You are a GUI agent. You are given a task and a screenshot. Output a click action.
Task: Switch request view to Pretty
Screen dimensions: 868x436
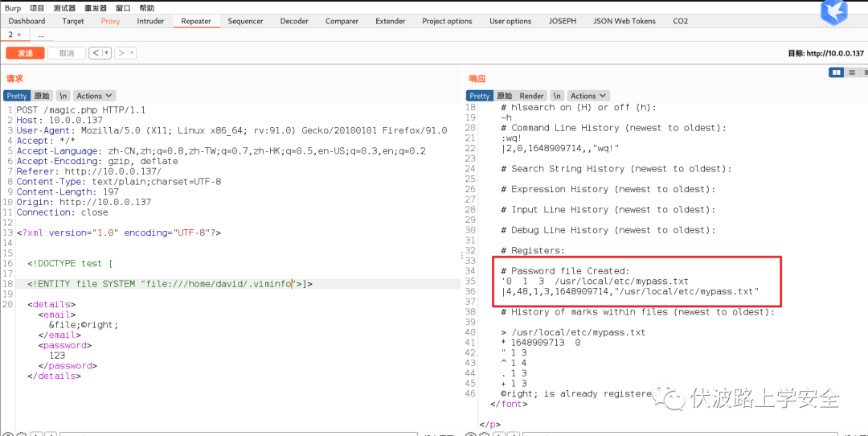tap(17, 96)
